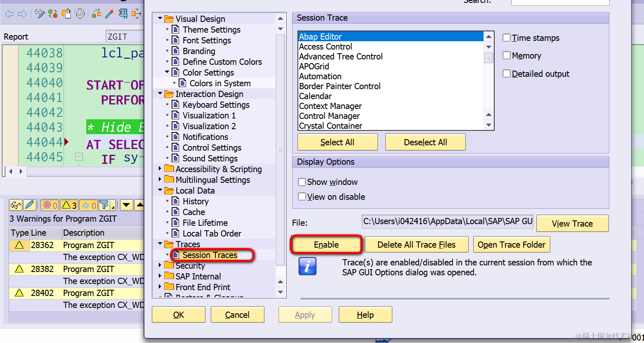644x343 pixels.
Task: Select Session Traces tree item
Action: pos(210,255)
